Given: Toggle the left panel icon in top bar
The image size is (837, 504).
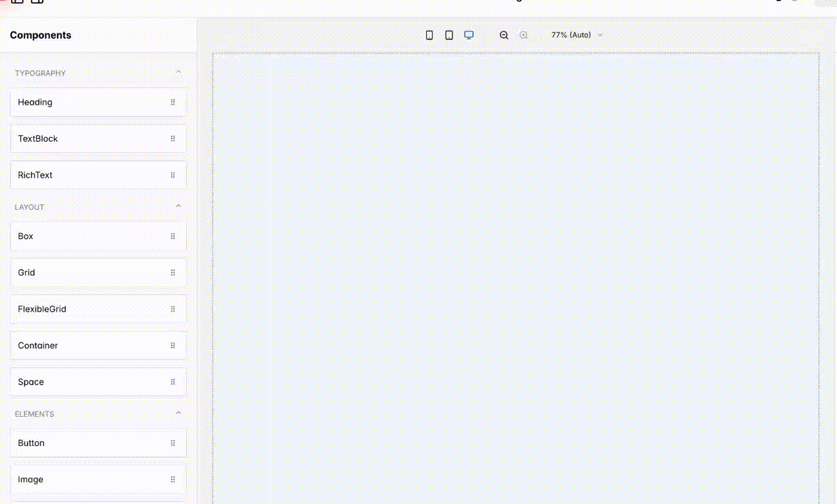Looking at the screenshot, I should (17, 2).
